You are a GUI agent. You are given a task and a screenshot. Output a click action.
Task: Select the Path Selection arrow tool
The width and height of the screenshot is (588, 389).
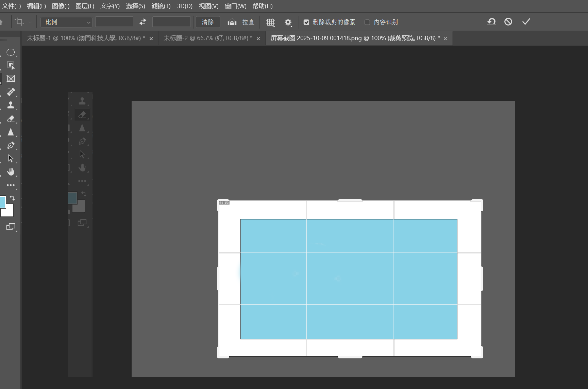[x=11, y=159]
